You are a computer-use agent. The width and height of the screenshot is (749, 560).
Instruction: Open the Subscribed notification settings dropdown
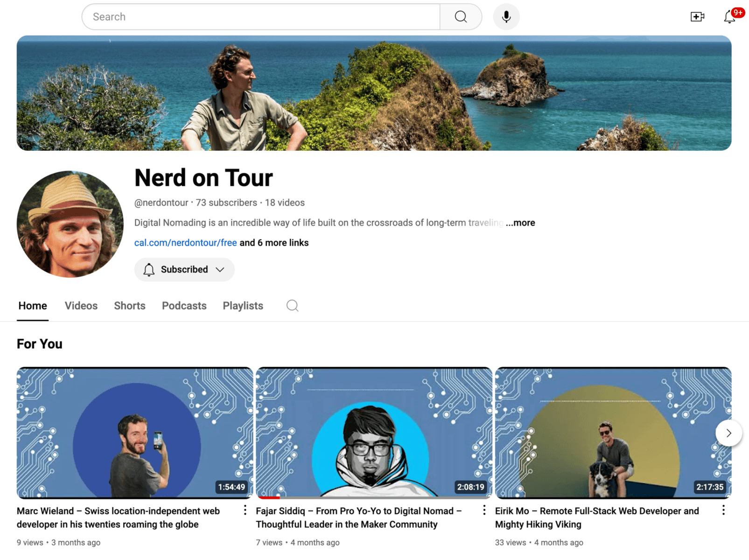220,269
